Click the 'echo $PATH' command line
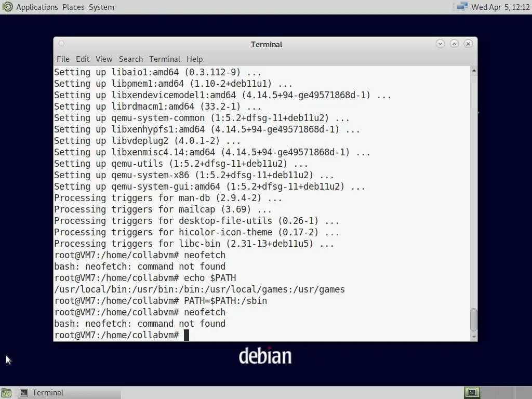This screenshot has height=399, width=532. point(145,278)
